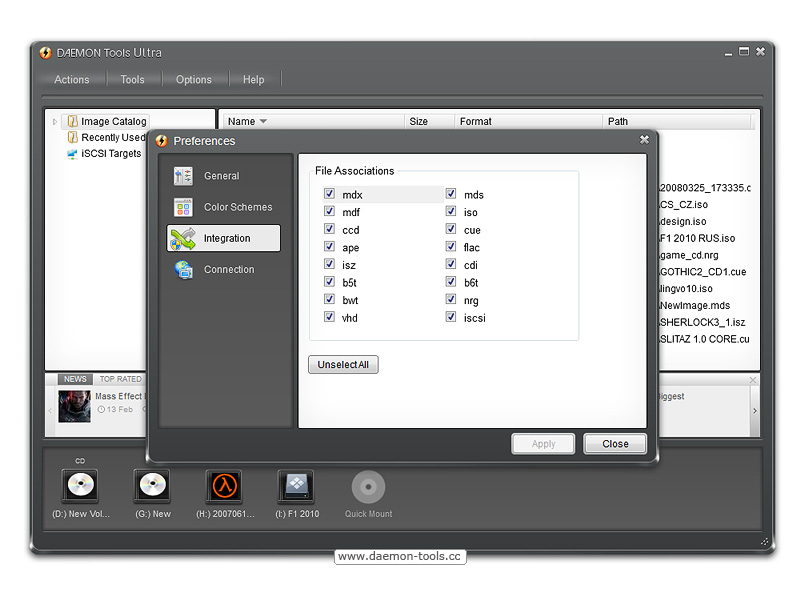
Task: Open the Options menu
Action: 193,80
